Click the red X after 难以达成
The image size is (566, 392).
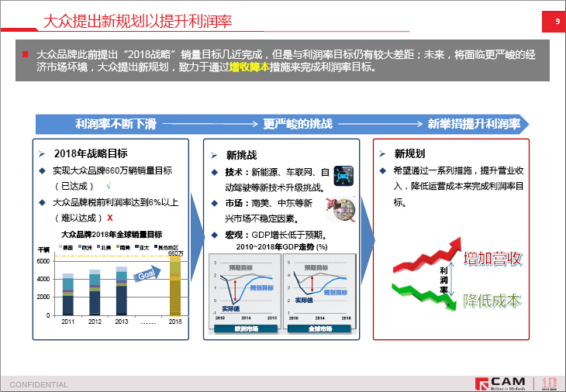point(110,218)
